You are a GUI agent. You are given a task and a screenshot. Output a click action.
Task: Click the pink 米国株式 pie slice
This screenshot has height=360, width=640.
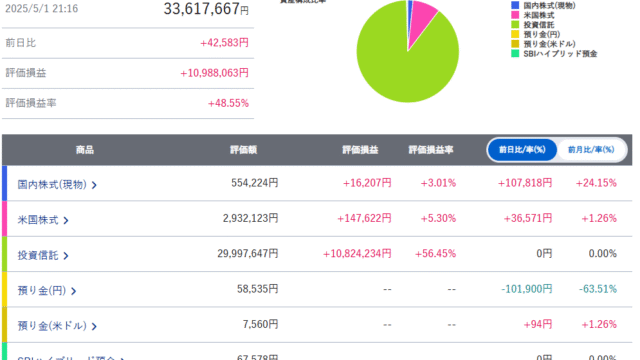pos(420,20)
